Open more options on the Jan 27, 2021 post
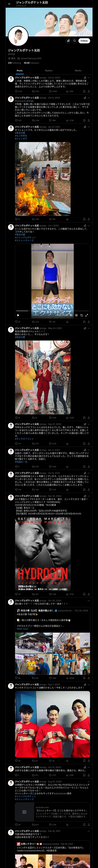The image size is (98, 868). pyautogui.click(x=89, y=127)
